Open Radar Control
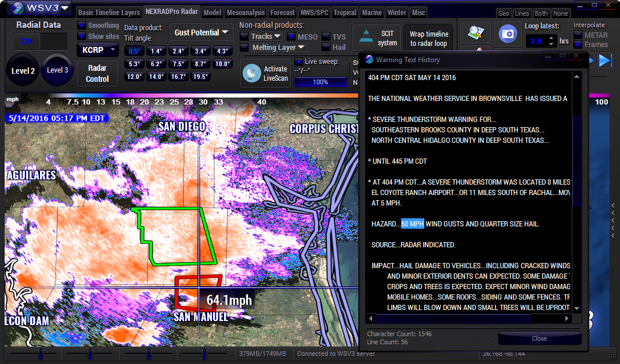 point(98,74)
